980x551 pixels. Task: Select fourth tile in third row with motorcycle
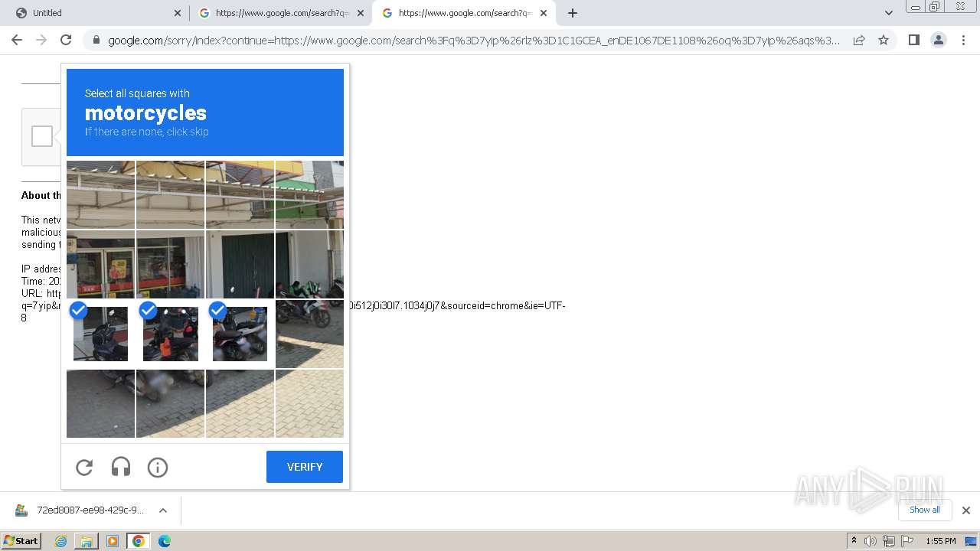(x=309, y=334)
